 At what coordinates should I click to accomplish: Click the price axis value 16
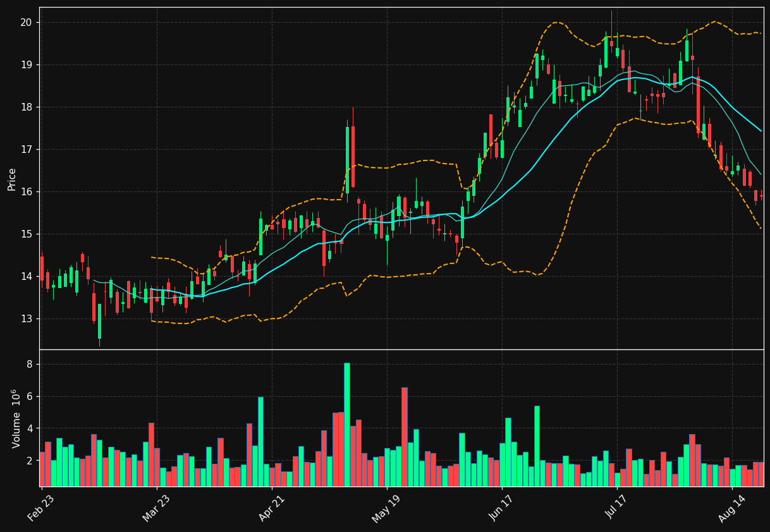click(x=26, y=191)
